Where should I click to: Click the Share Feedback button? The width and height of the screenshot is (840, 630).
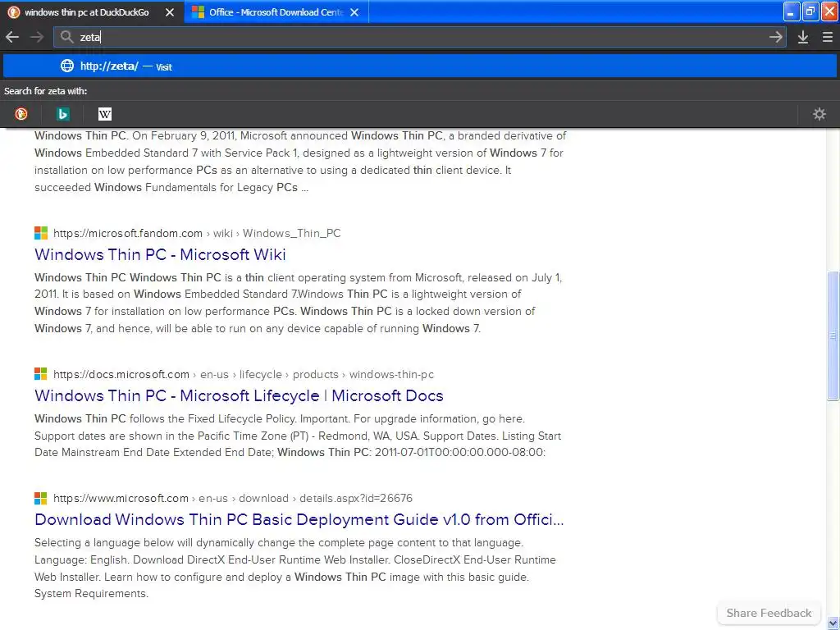pos(769,613)
